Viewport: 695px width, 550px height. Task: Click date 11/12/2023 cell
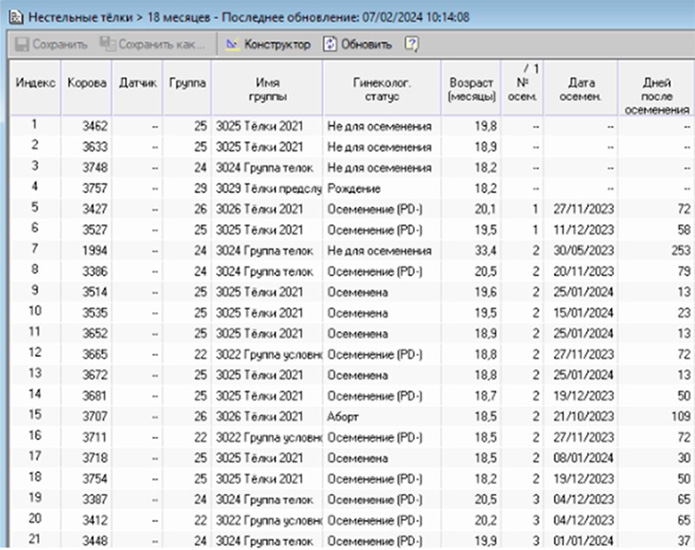tap(581, 230)
